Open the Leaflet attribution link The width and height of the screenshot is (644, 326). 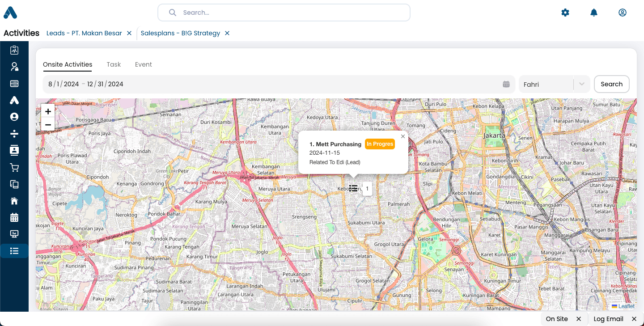tap(627, 306)
